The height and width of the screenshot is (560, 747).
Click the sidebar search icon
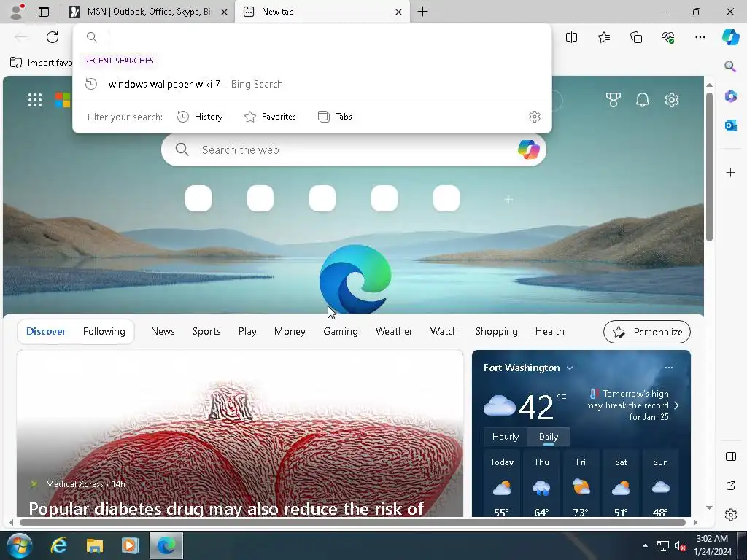click(730, 66)
